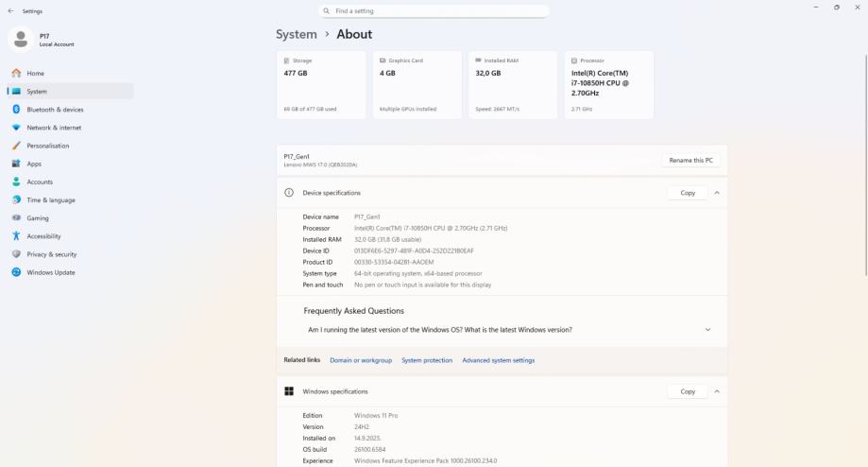
Task: Click the Find a setting search box
Action: [434, 11]
